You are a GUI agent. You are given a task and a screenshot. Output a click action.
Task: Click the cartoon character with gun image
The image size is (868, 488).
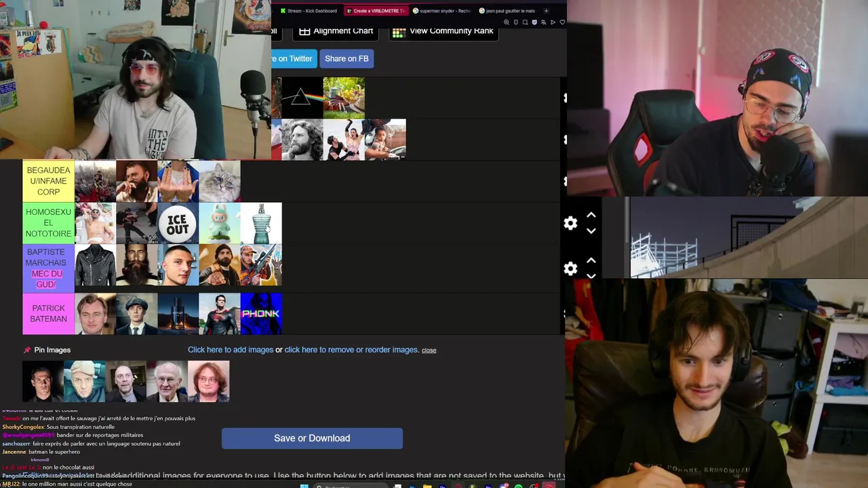point(261,265)
